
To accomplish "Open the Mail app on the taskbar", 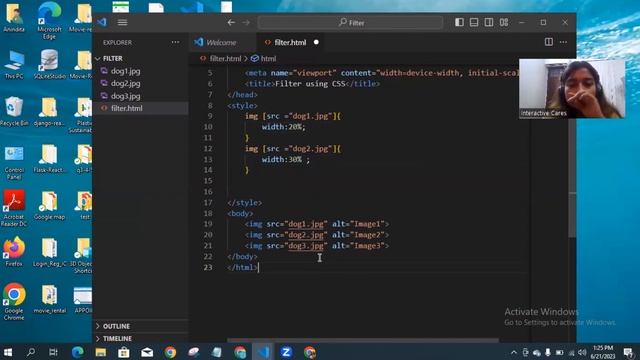I will (x=147, y=352).
